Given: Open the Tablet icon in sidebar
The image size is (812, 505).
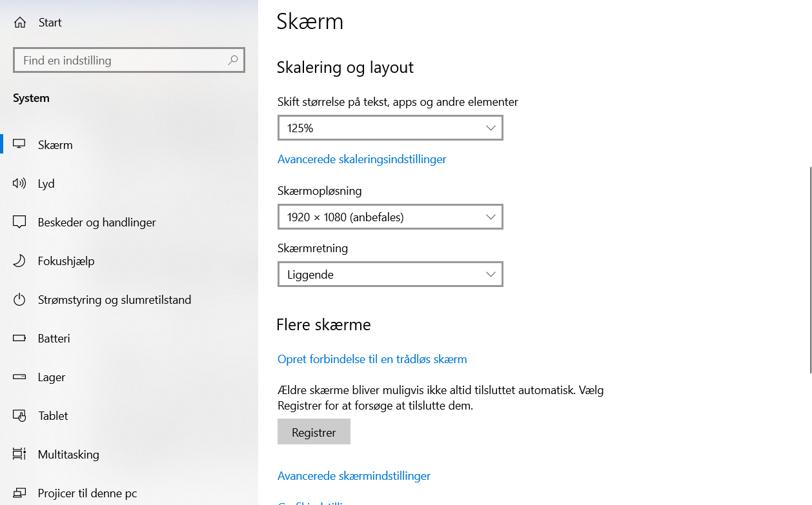Looking at the screenshot, I should coord(19,416).
